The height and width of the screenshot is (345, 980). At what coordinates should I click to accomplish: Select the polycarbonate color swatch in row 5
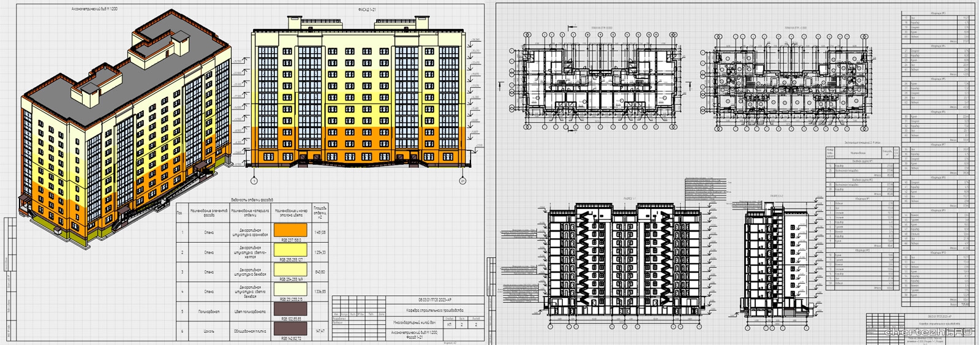coord(291,309)
